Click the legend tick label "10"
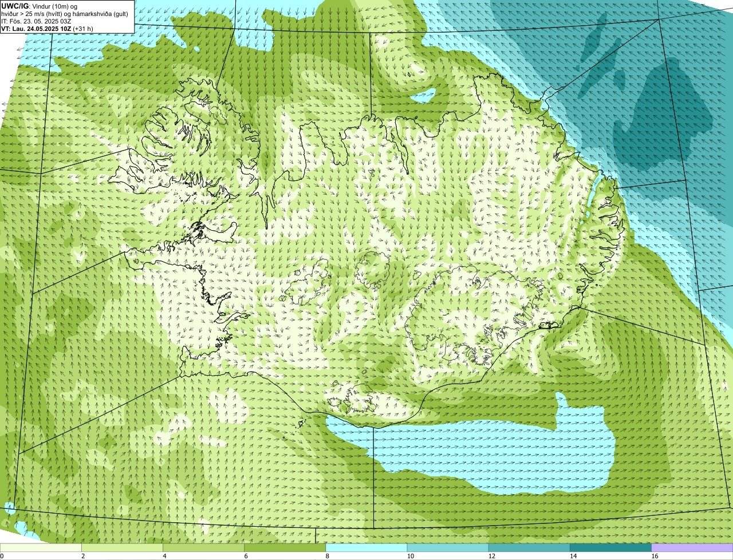Image resolution: width=733 pixels, height=560 pixels. pos(410,556)
